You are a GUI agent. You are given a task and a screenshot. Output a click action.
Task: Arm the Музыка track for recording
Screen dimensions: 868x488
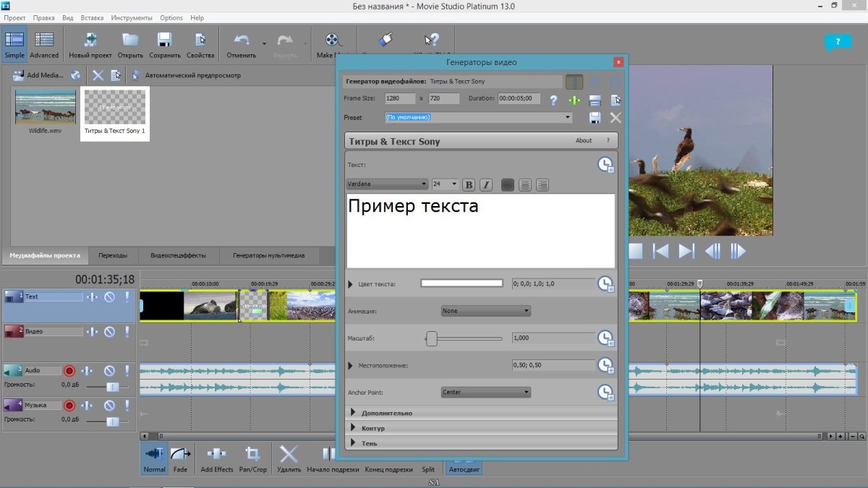tap(69, 406)
